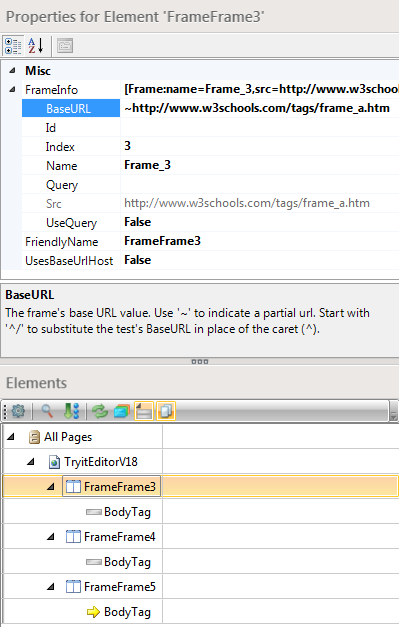Click the FriendlyName property label
399x627 pixels.
tap(62, 242)
